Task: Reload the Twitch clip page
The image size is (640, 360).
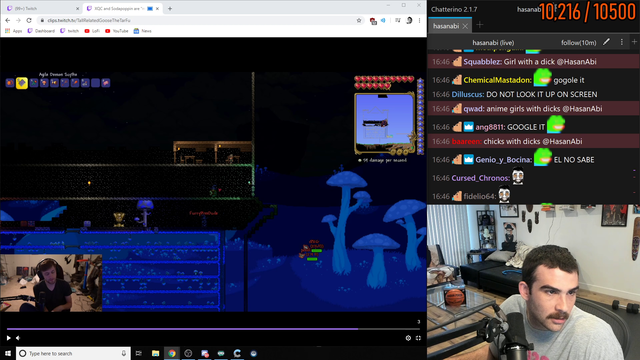Action: (29, 20)
